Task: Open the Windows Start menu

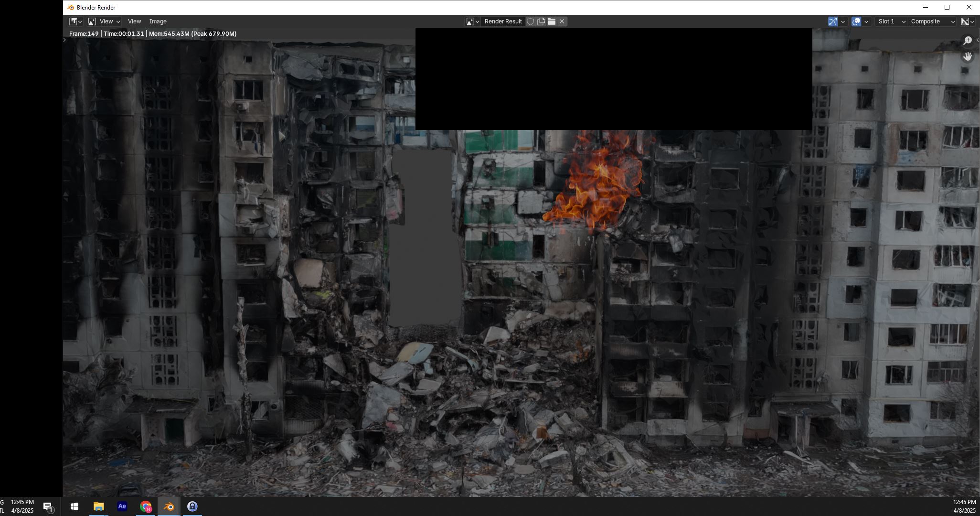Action: (x=75, y=506)
